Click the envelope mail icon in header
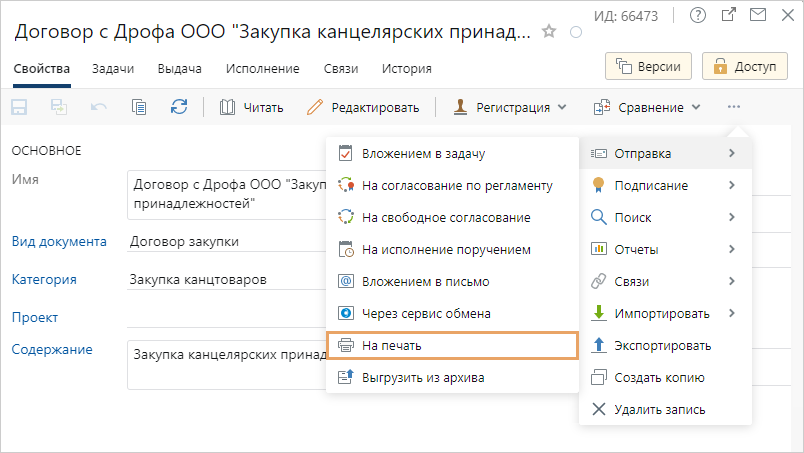Image resolution: width=804 pixels, height=453 pixels. (x=758, y=14)
